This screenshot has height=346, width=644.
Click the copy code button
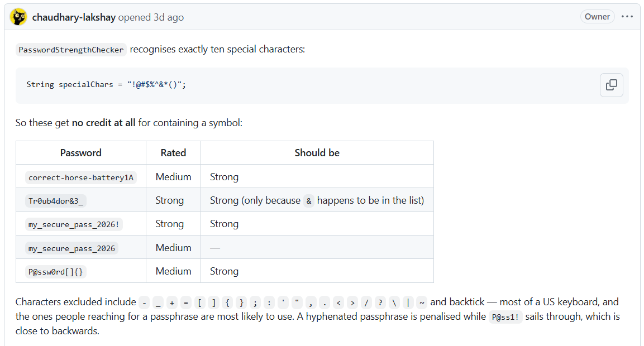coord(611,85)
